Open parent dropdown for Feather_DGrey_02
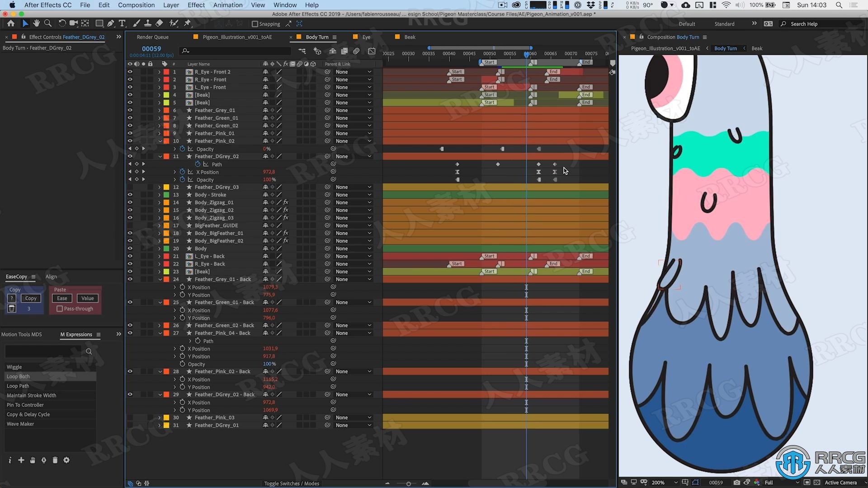868x488 pixels. [354, 156]
